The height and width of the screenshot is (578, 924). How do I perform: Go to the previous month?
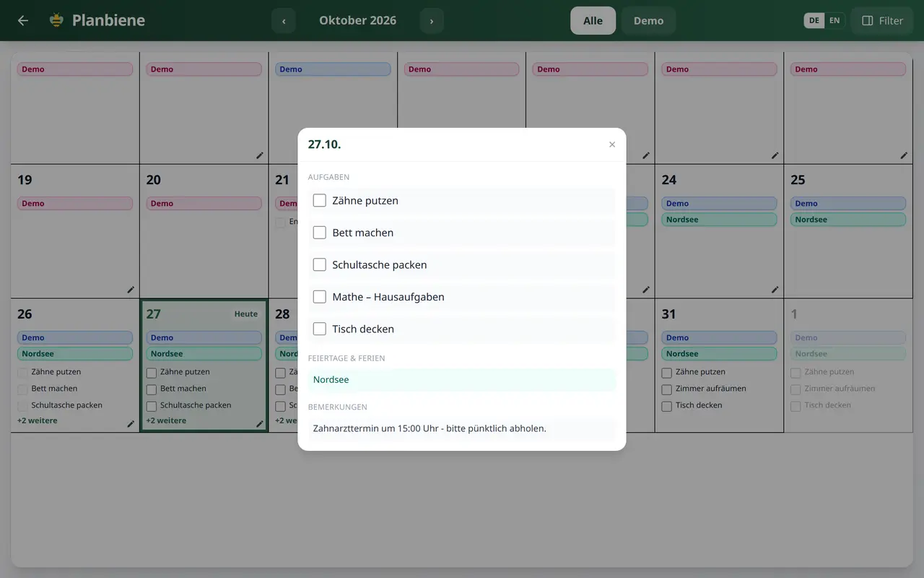pos(284,21)
